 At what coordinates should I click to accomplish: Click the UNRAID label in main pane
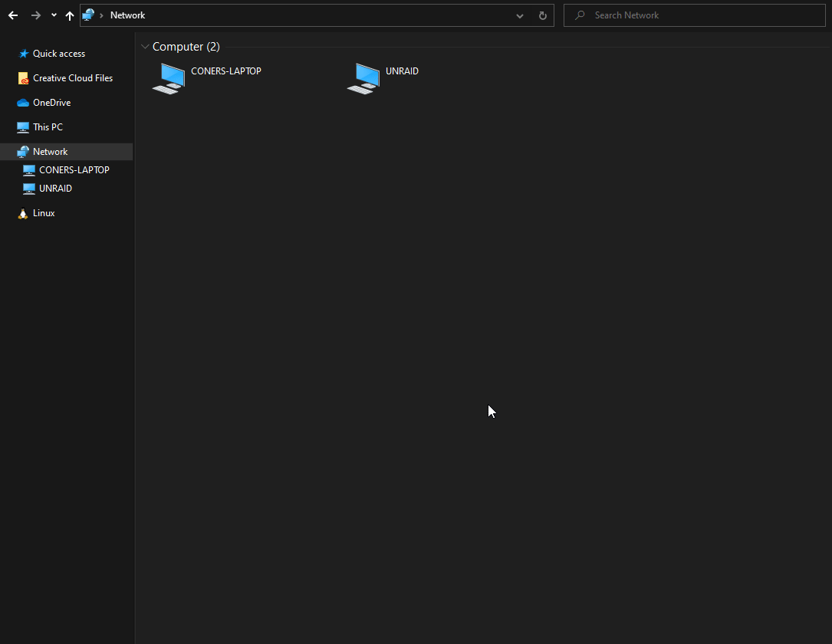click(x=402, y=71)
